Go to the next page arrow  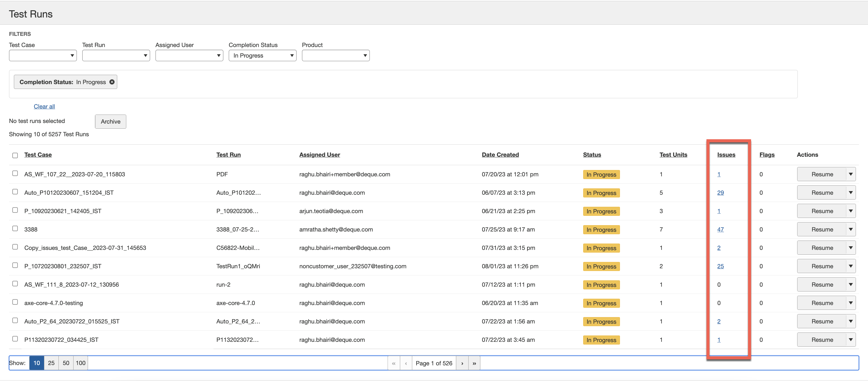click(462, 363)
